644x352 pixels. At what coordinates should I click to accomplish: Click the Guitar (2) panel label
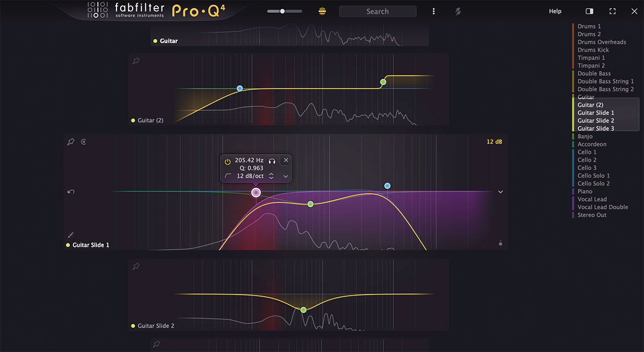pos(150,121)
